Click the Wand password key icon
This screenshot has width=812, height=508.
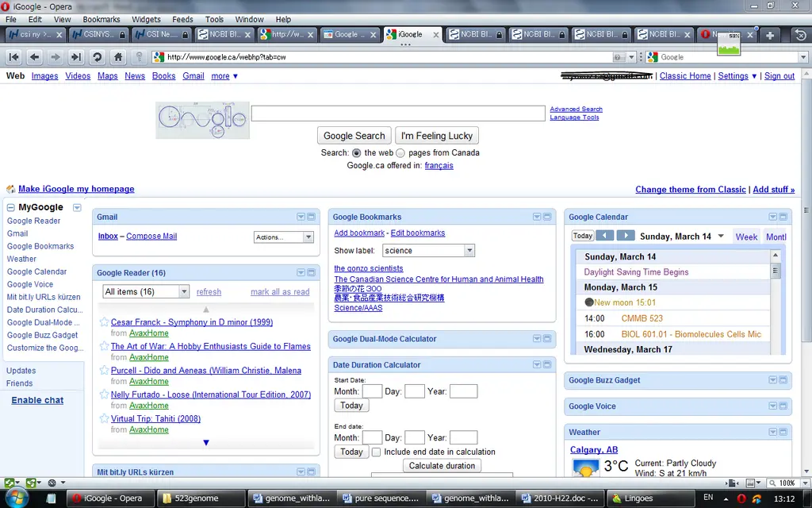139,57
